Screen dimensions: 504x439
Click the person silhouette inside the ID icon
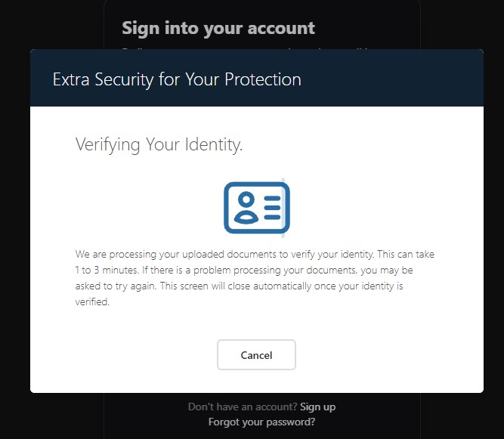pos(246,208)
